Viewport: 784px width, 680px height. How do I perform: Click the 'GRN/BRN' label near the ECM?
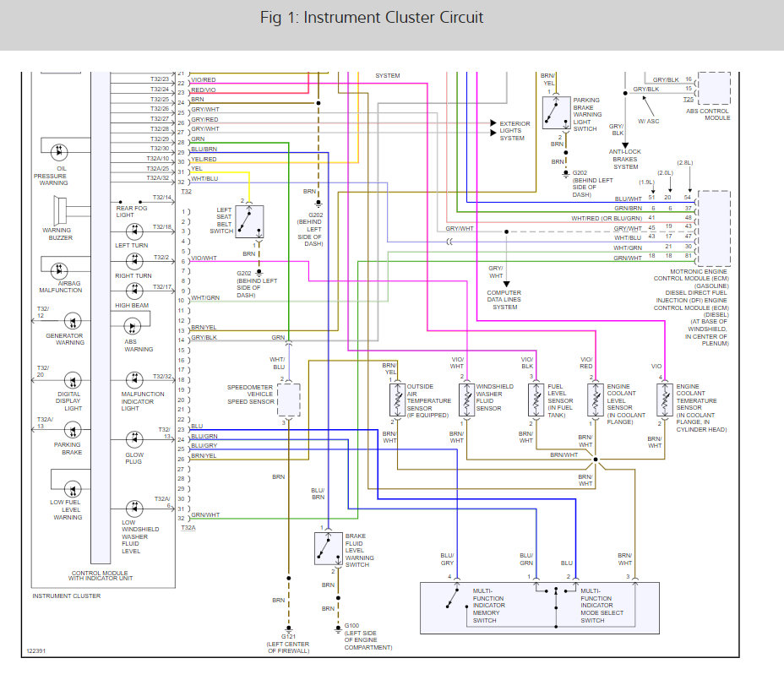click(x=628, y=209)
